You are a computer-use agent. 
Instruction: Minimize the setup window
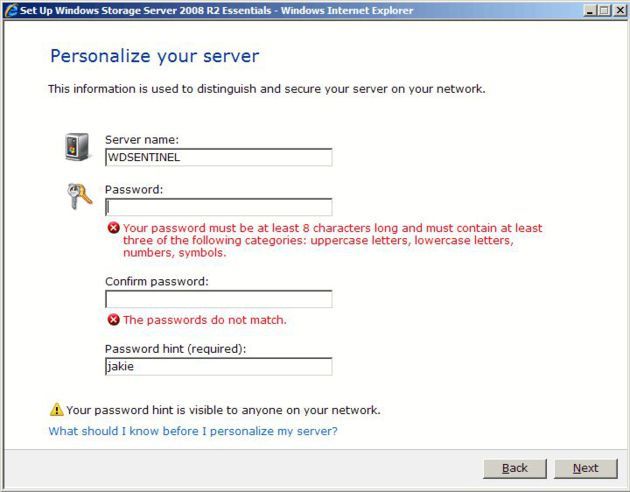(590, 10)
